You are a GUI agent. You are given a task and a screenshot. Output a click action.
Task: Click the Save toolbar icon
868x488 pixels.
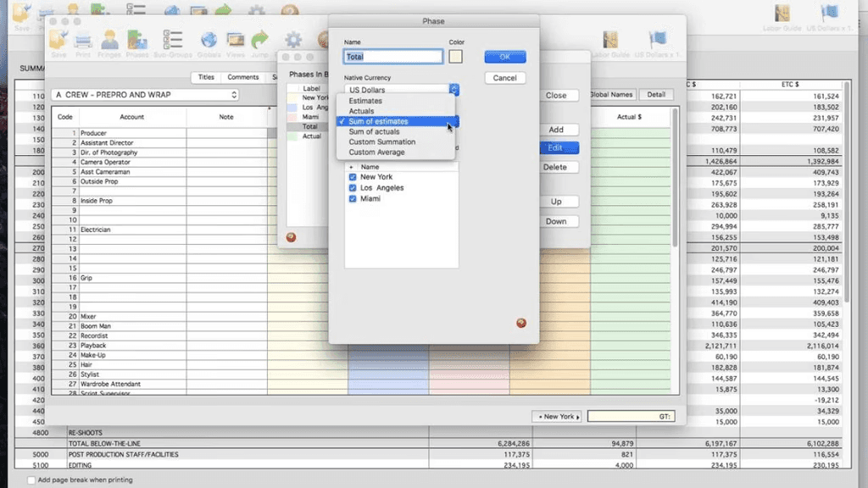click(58, 43)
